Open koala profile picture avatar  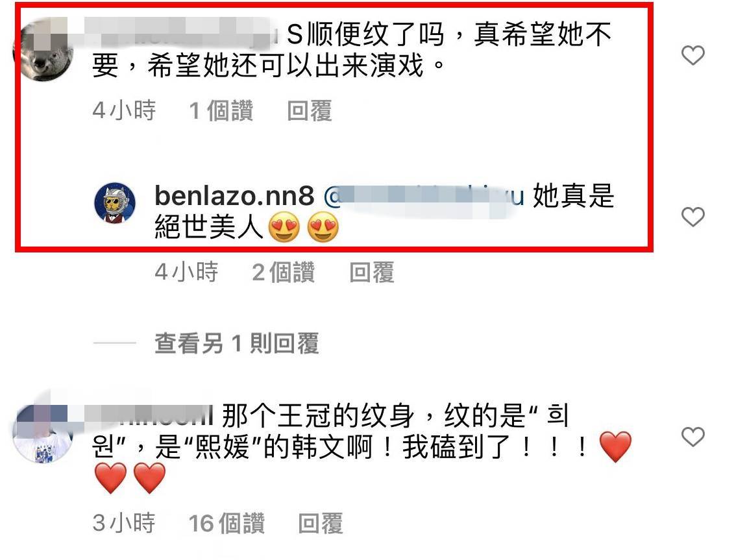[43, 49]
